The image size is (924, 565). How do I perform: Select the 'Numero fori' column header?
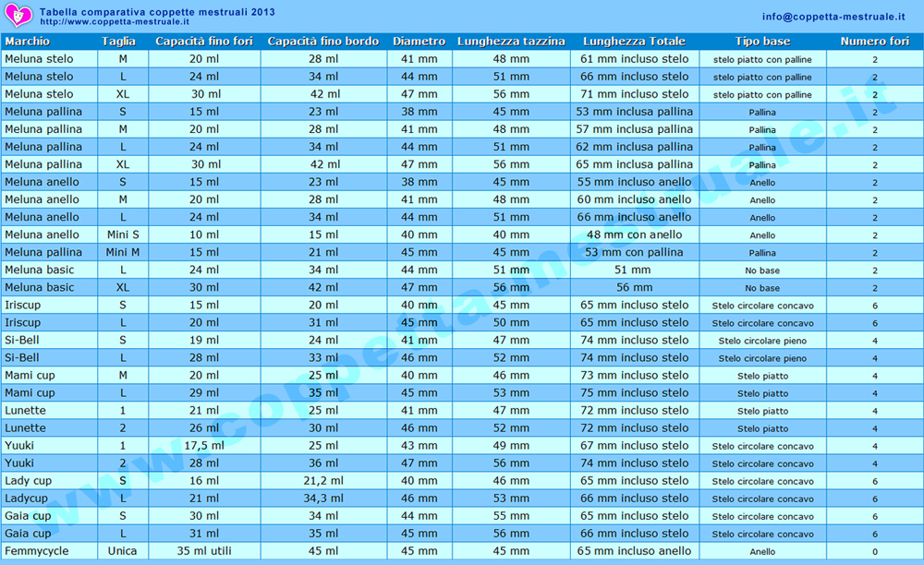pos(874,42)
